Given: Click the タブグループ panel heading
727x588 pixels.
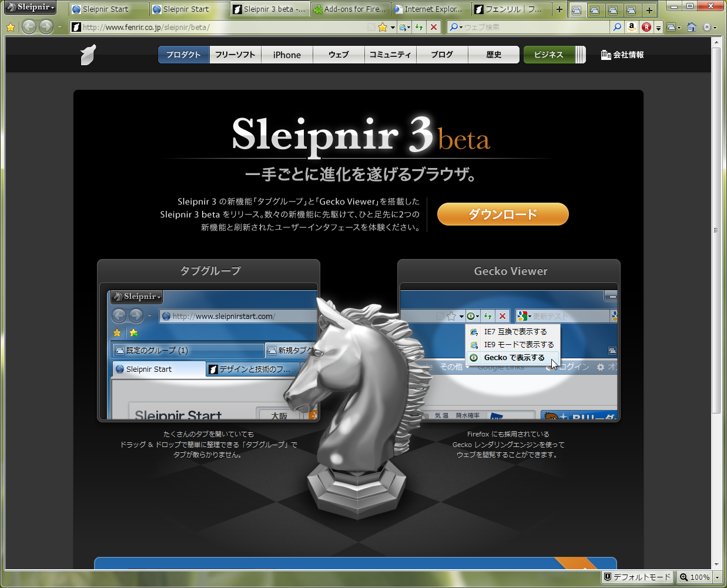Looking at the screenshot, I should click(x=210, y=271).
